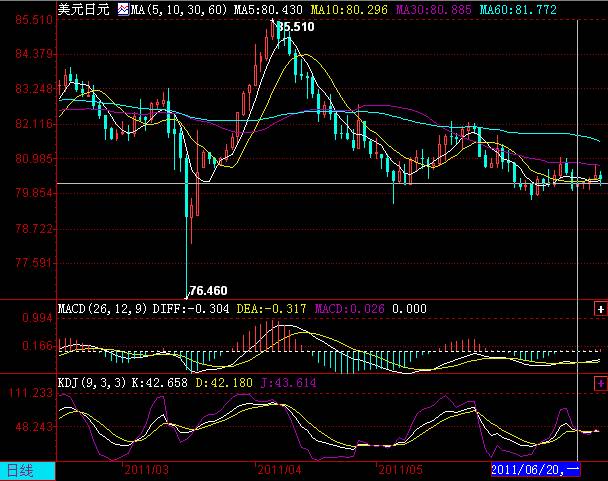Click the 76.460 low price annotation
The image size is (608, 481).
click(209, 291)
